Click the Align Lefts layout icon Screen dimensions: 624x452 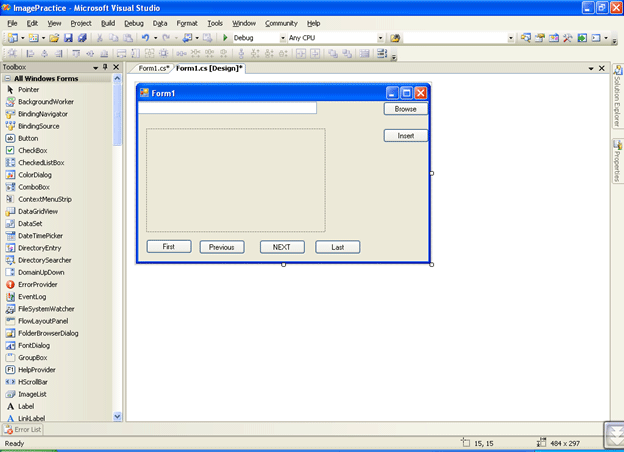[30, 53]
